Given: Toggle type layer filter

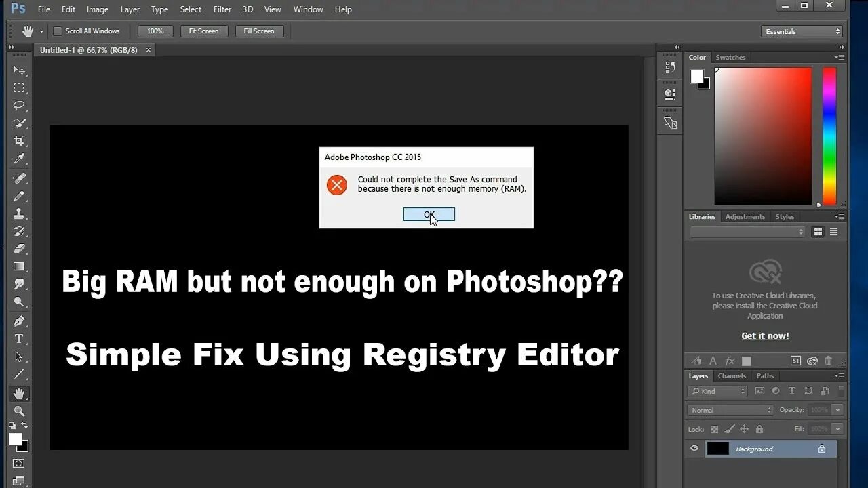Looking at the screenshot, I should 792,391.
